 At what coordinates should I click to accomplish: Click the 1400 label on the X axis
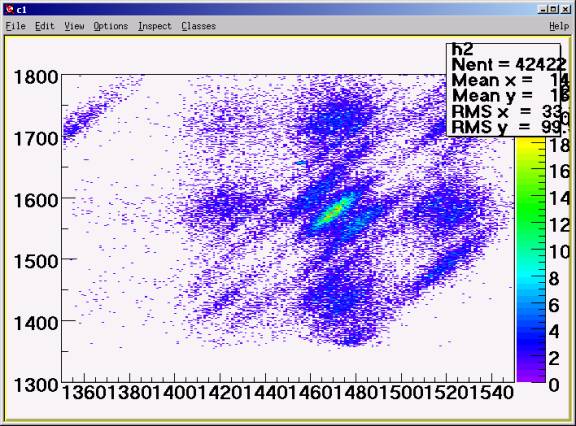point(174,393)
